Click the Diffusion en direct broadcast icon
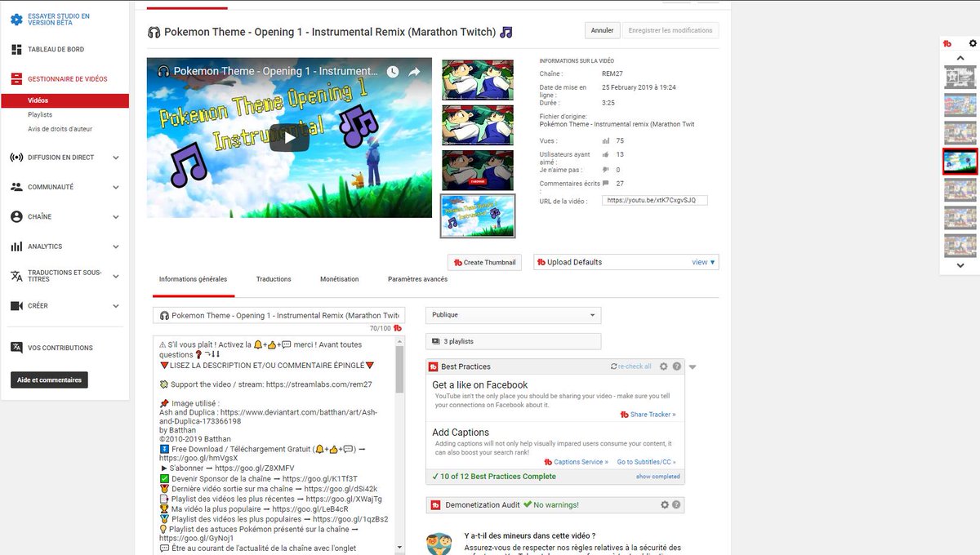 point(16,158)
